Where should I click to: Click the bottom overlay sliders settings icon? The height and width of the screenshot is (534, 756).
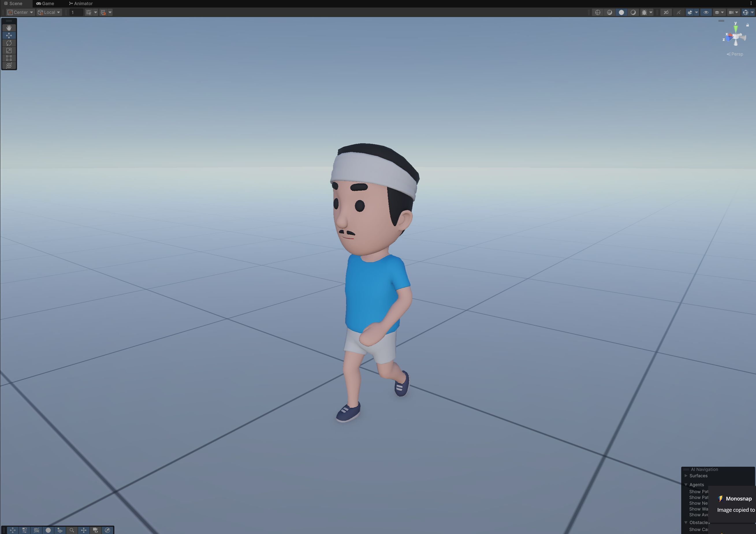[24, 530]
